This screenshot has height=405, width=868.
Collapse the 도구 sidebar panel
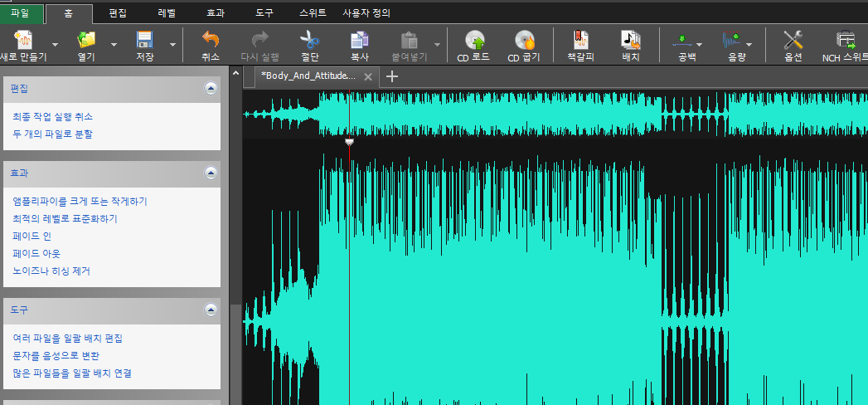(x=211, y=310)
